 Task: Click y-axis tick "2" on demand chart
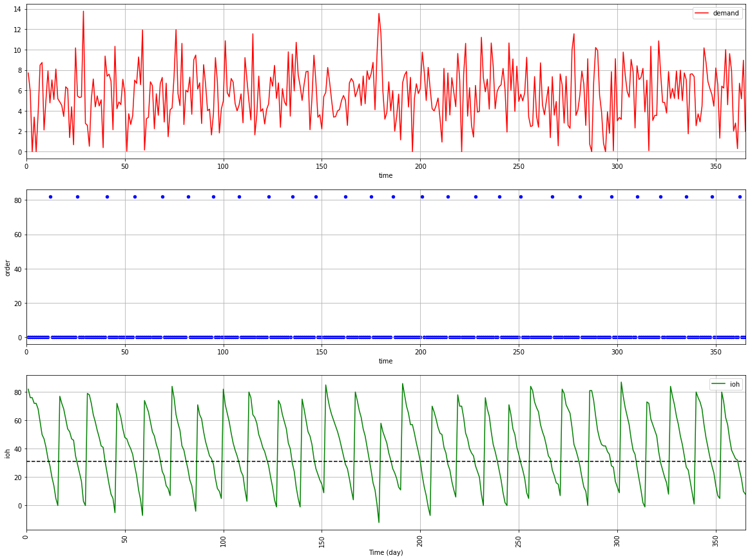[x=19, y=131]
